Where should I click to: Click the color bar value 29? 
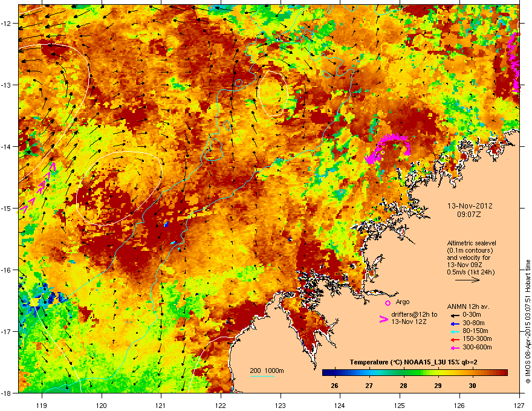tap(438, 386)
